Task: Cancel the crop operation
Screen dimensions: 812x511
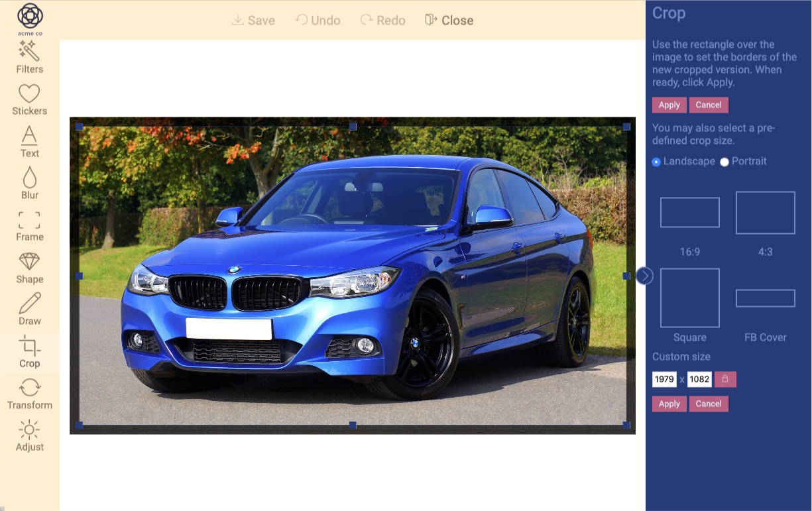Action: [x=709, y=105]
